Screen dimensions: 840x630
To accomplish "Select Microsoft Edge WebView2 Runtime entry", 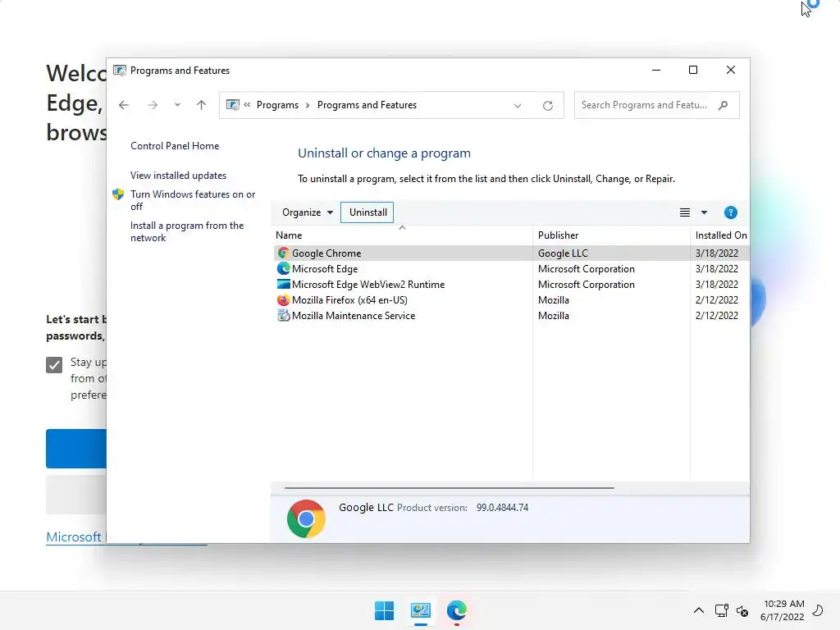I will [x=368, y=285].
